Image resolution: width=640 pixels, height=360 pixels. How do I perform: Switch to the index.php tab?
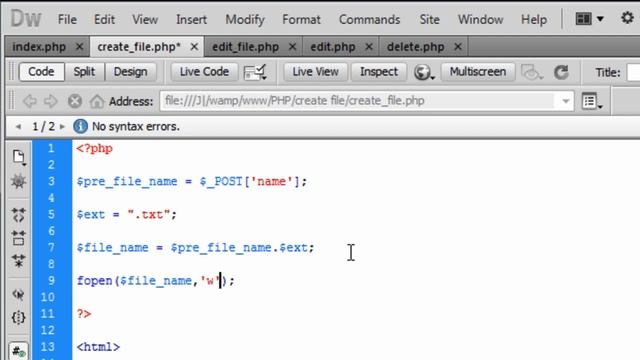click(x=39, y=47)
